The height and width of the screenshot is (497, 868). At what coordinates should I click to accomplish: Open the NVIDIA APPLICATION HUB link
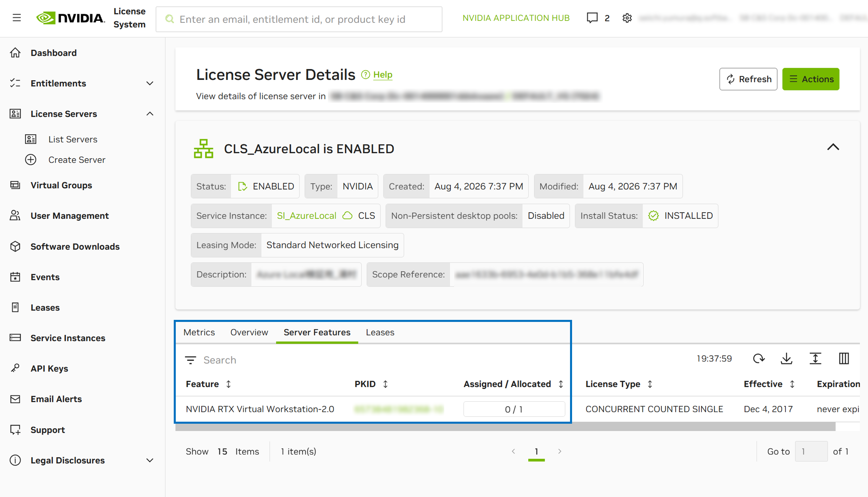[x=516, y=18]
